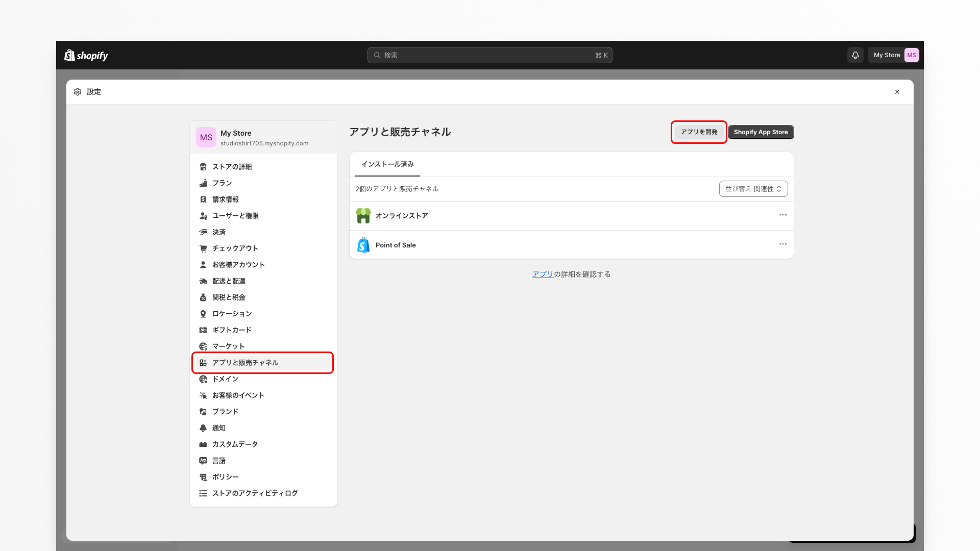Click the ストアの詳細 store icon
Viewport: 980px width, 551px height.
pos(203,167)
